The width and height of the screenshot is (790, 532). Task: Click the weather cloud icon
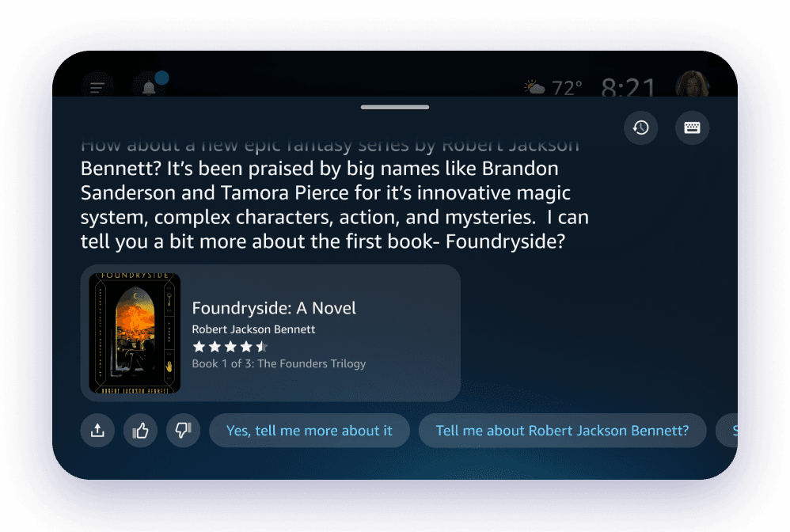pyautogui.click(x=534, y=88)
